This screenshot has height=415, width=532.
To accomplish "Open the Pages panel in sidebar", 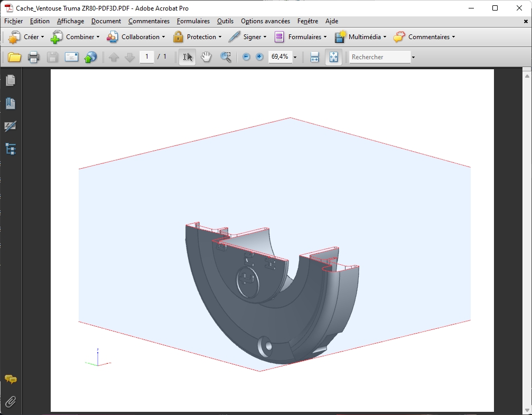I will (x=11, y=80).
